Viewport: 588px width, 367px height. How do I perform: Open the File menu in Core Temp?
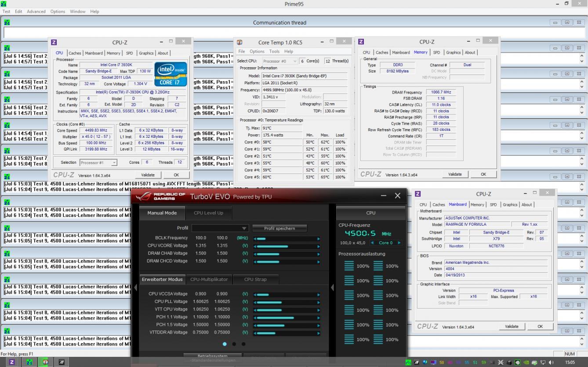coord(242,51)
